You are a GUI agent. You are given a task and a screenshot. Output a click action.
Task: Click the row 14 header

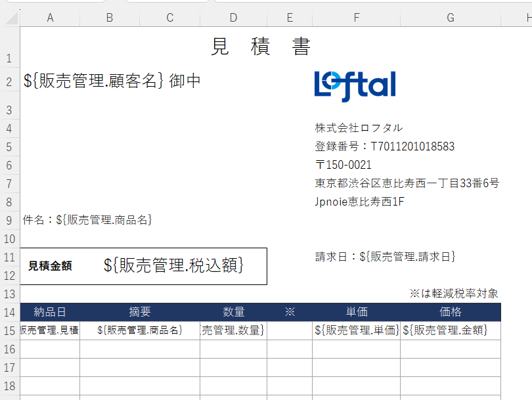[x=9, y=312]
